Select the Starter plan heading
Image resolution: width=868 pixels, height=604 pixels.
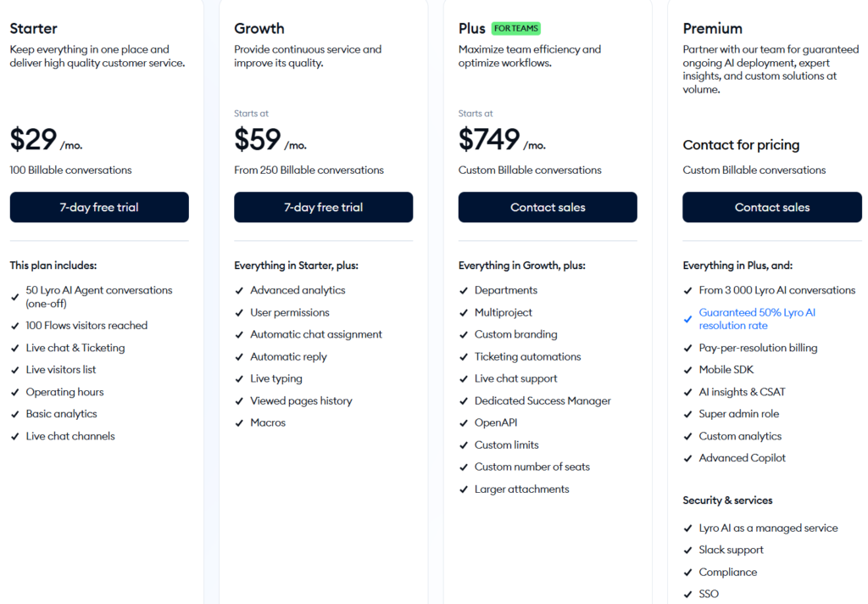click(33, 28)
